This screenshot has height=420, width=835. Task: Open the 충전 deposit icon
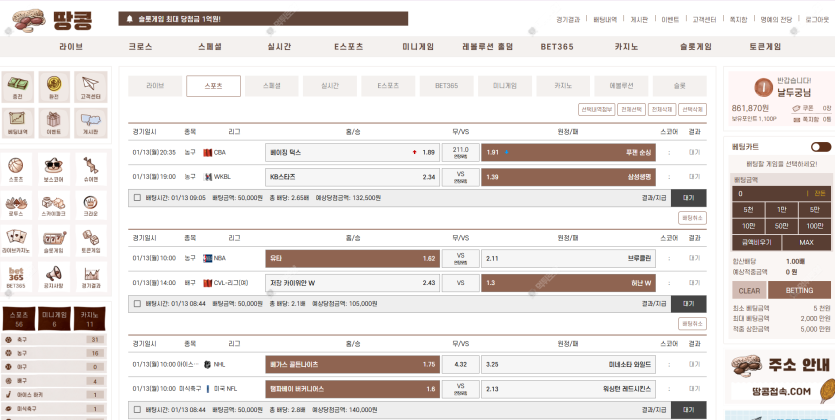click(17, 86)
